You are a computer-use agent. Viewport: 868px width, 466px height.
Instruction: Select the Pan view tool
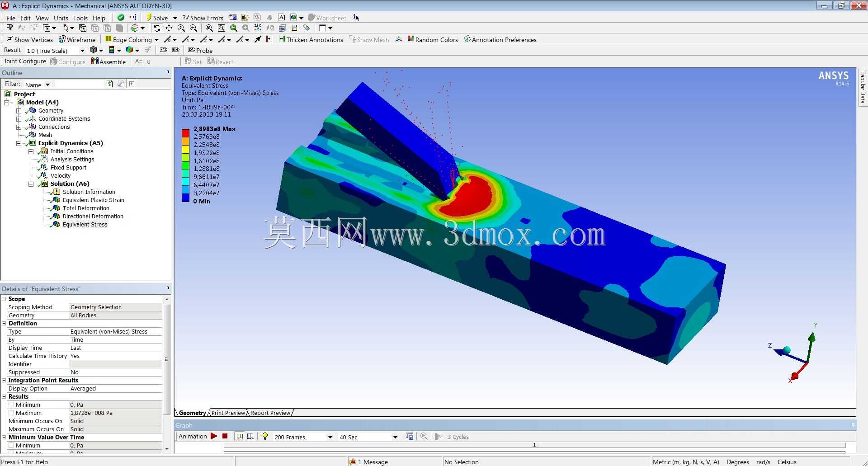pos(169,28)
